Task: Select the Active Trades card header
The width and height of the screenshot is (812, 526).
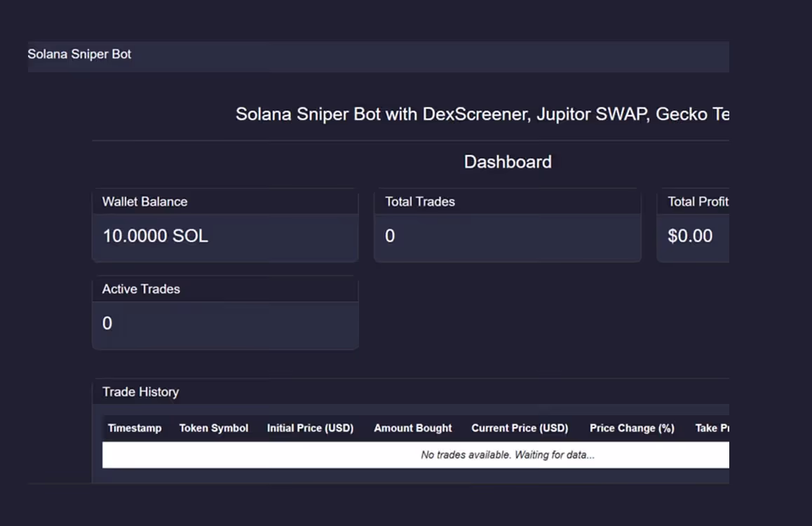Action: pos(225,289)
